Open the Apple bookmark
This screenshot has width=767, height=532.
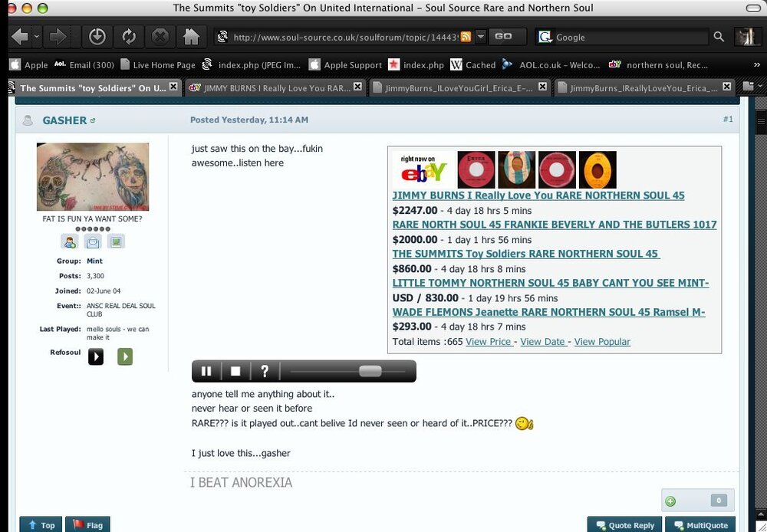tap(29, 65)
